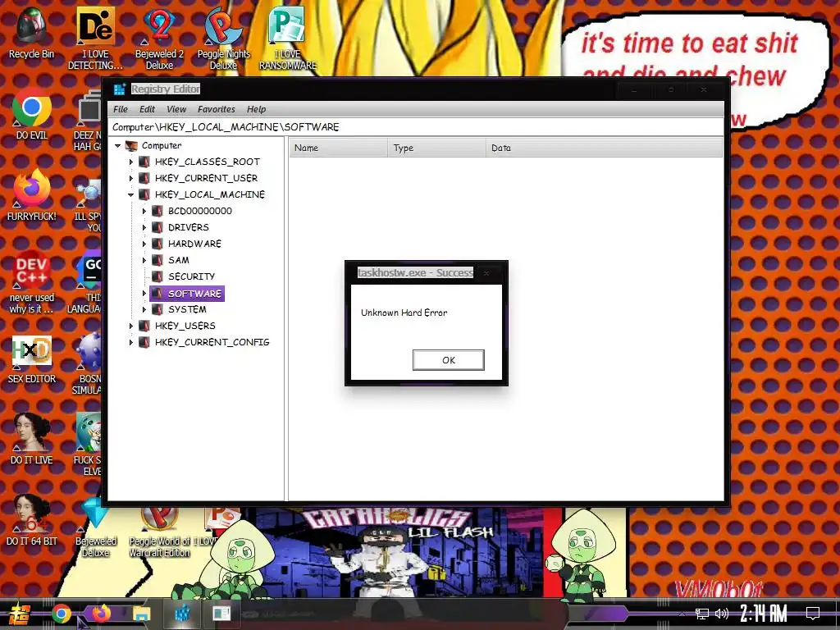Open the Start button on the taskbar

[19, 614]
